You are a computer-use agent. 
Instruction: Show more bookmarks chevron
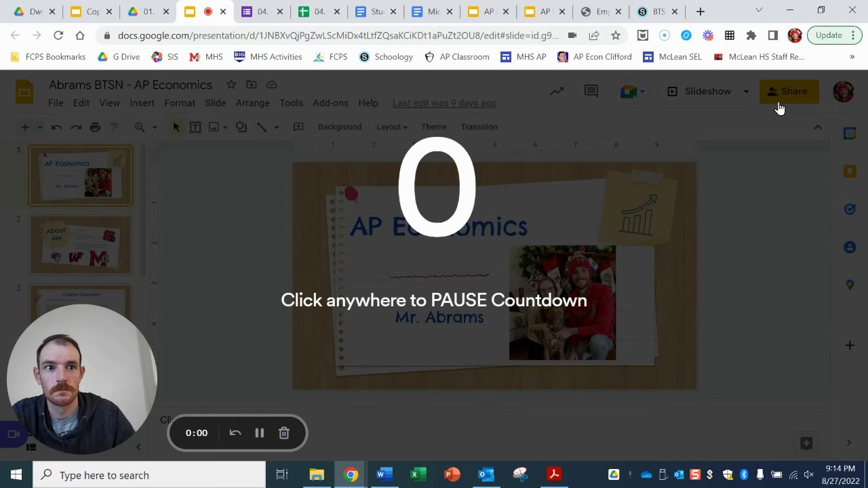point(852,57)
